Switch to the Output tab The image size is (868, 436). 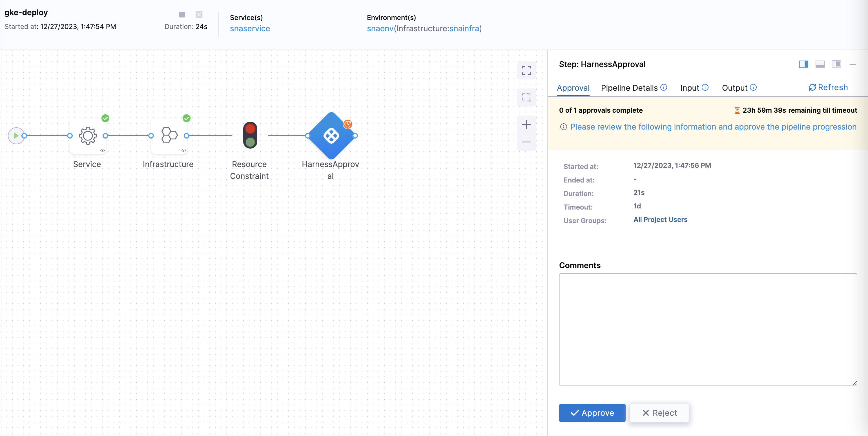pos(734,88)
